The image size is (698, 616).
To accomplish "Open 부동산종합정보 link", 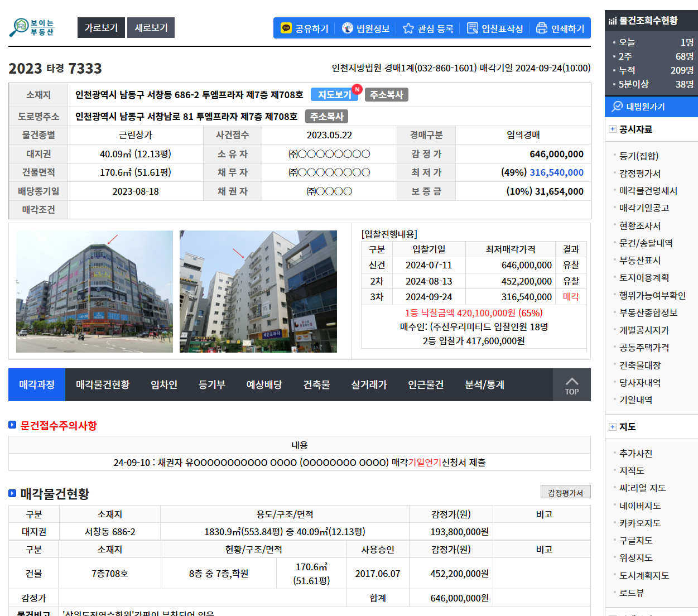I will click(x=648, y=313).
